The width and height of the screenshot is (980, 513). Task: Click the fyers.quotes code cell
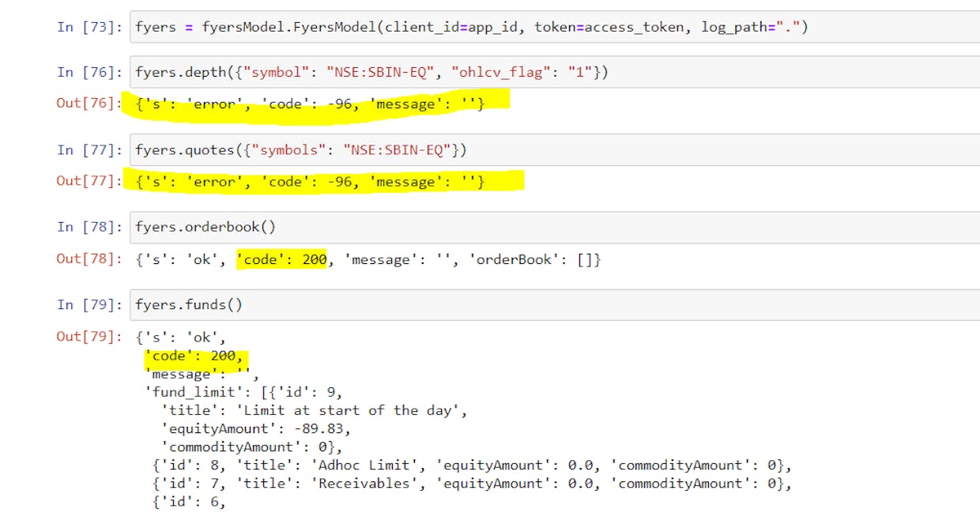(554, 149)
